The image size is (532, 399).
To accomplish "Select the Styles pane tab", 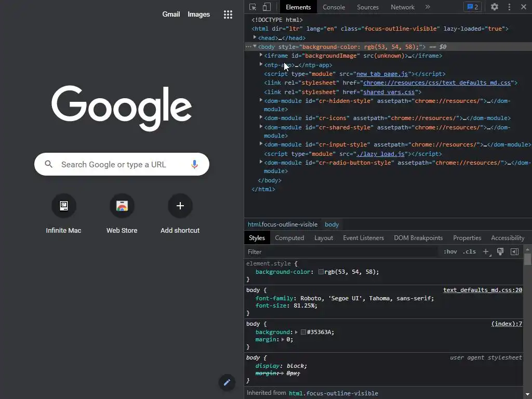I will [257, 238].
